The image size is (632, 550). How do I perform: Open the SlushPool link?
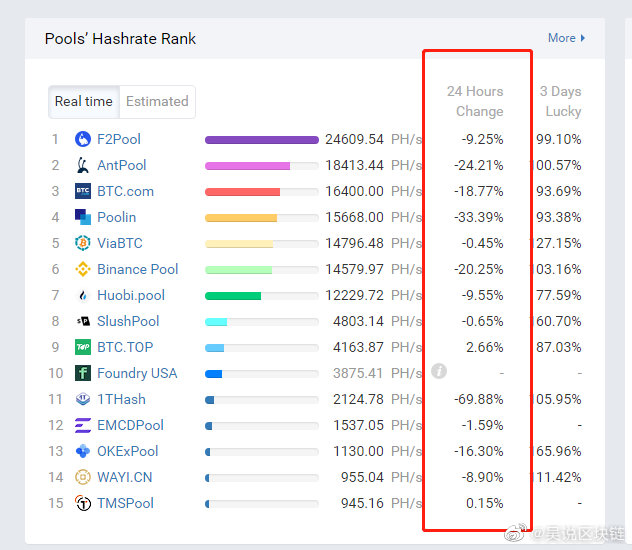pyautogui.click(x=128, y=321)
